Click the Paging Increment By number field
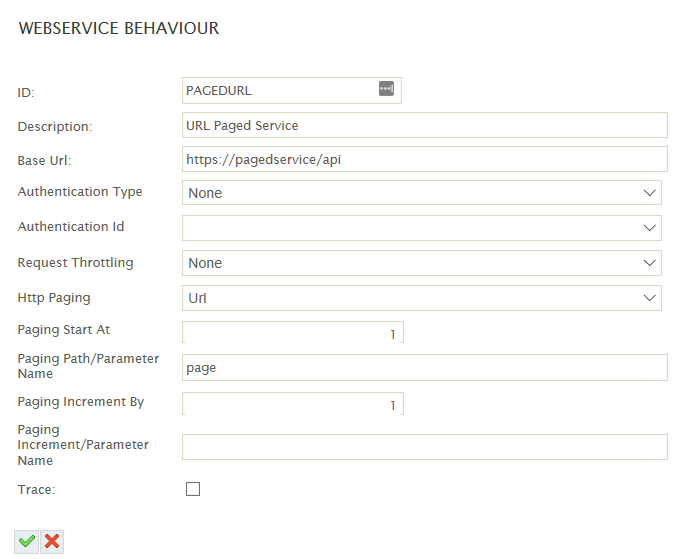Screen dimensions: 677x559 coord(293,403)
